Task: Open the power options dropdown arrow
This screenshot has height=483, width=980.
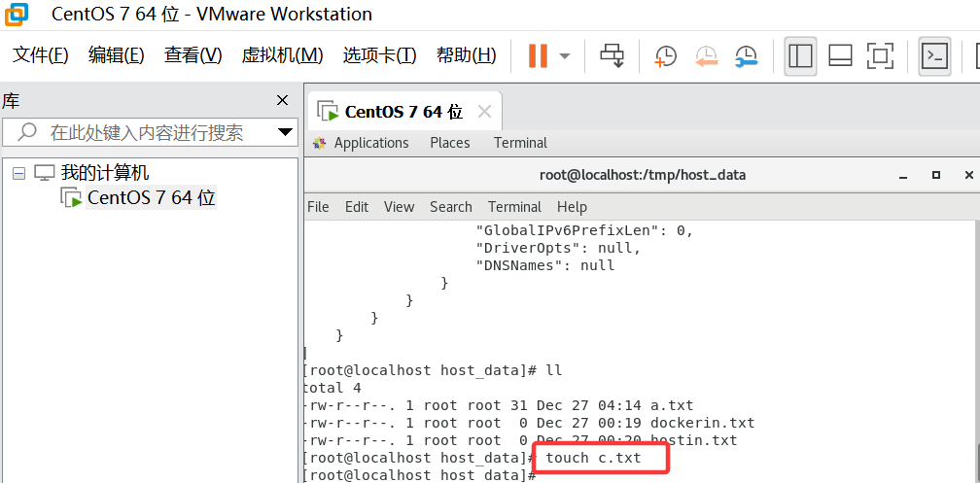Action: tap(565, 56)
